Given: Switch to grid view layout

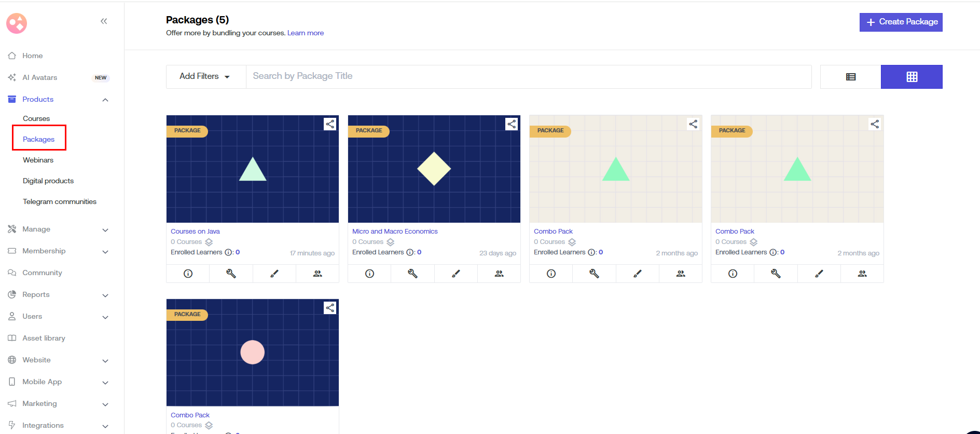Looking at the screenshot, I should pyautogui.click(x=912, y=77).
